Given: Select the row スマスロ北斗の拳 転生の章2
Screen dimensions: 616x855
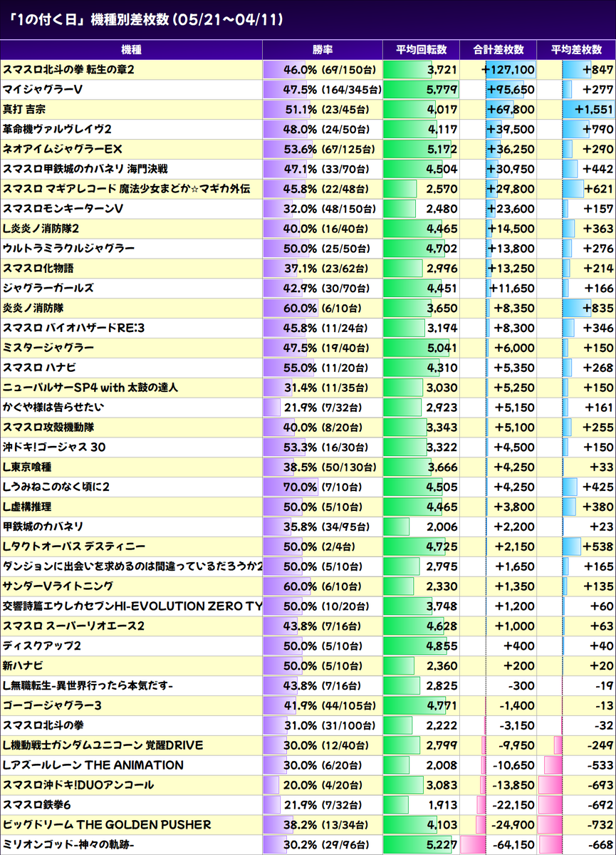Looking at the screenshot, I should (x=308, y=70).
